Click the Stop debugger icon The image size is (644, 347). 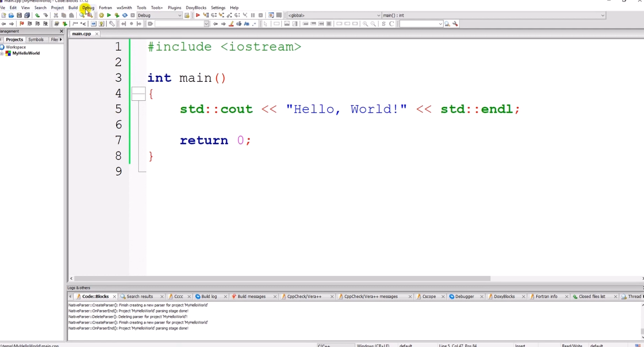click(261, 16)
